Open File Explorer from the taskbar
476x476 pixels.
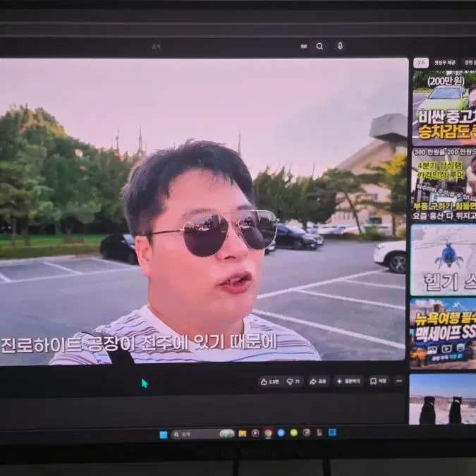[243, 434]
